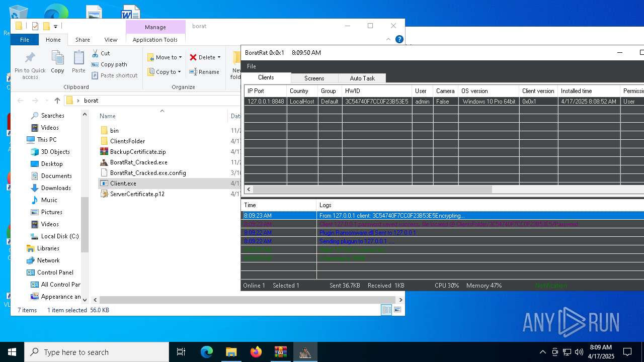Switch to the Share ribbon tab
The height and width of the screenshot is (362, 644).
[x=83, y=40]
